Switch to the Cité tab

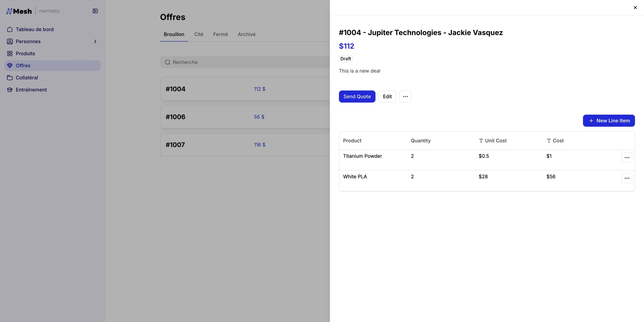pos(198,34)
